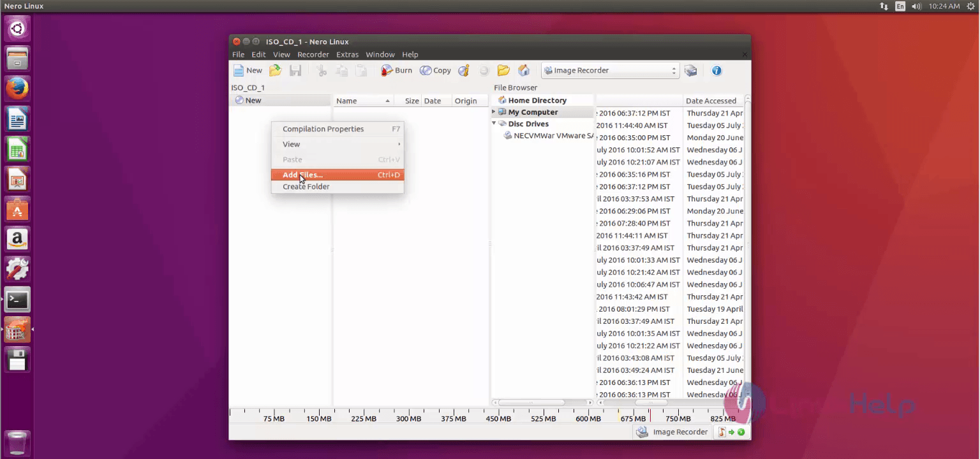
Task: Click the Burn button in toolbar
Action: pos(397,71)
